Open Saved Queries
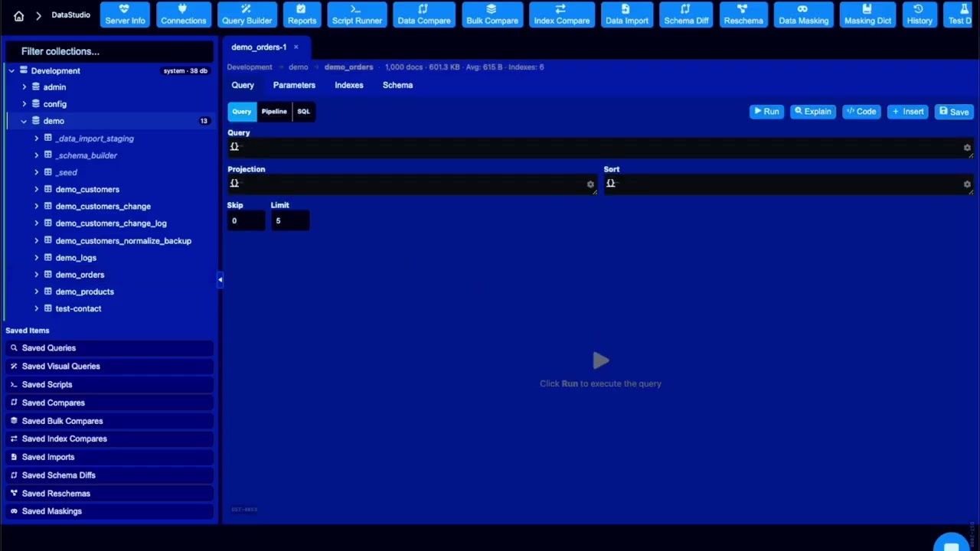The image size is (980, 551). pyautogui.click(x=109, y=348)
